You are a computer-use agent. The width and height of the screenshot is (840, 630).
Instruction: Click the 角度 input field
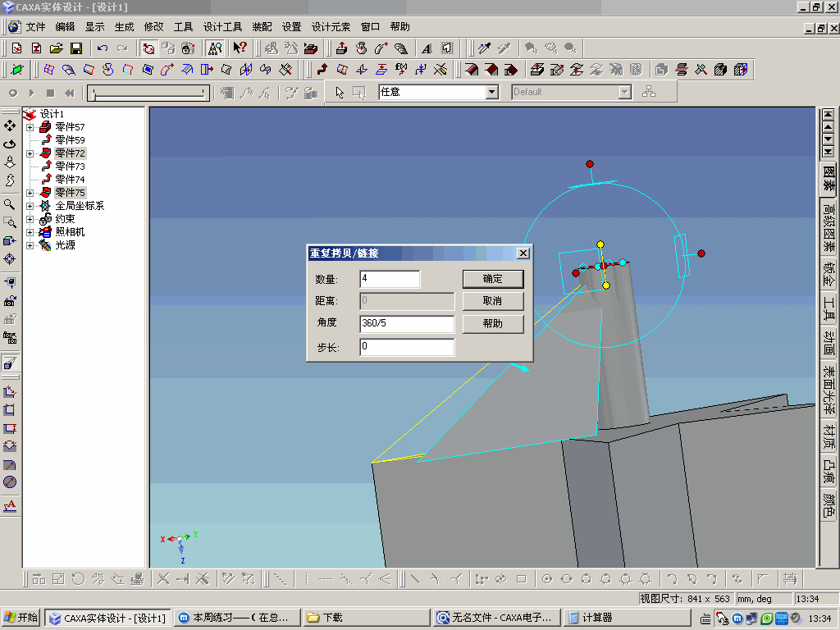coord(407,323)
